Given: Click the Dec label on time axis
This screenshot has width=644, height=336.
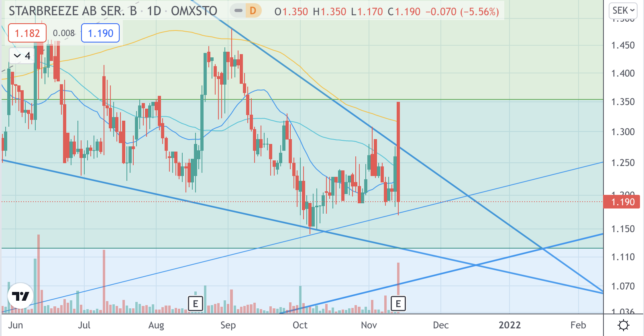Looking at the screenshot, I should [441, 325].
